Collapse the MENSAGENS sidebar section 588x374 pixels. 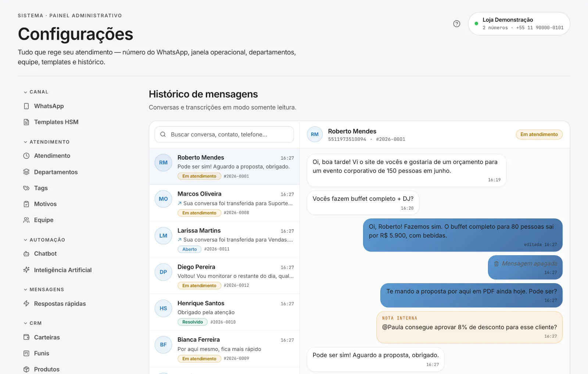pos(44,290)
